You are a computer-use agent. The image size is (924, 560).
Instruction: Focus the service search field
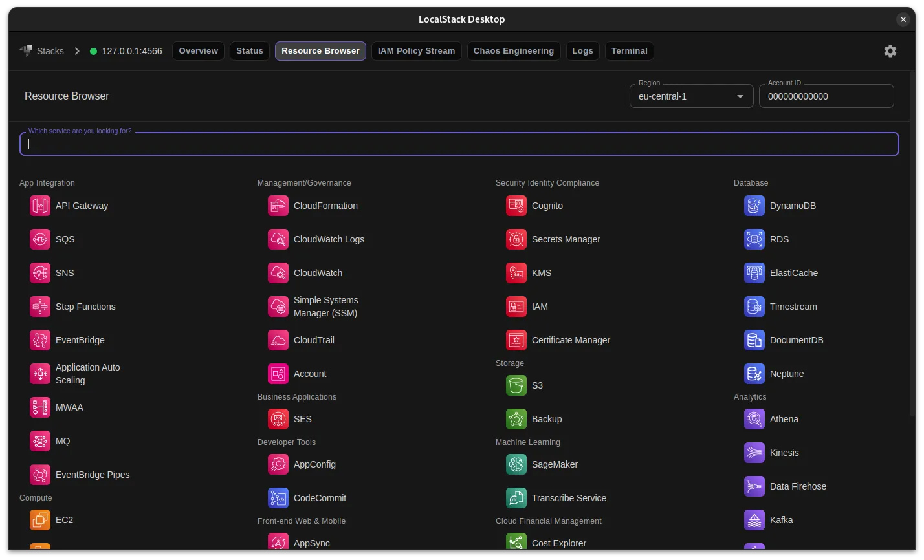coord(459,144)
